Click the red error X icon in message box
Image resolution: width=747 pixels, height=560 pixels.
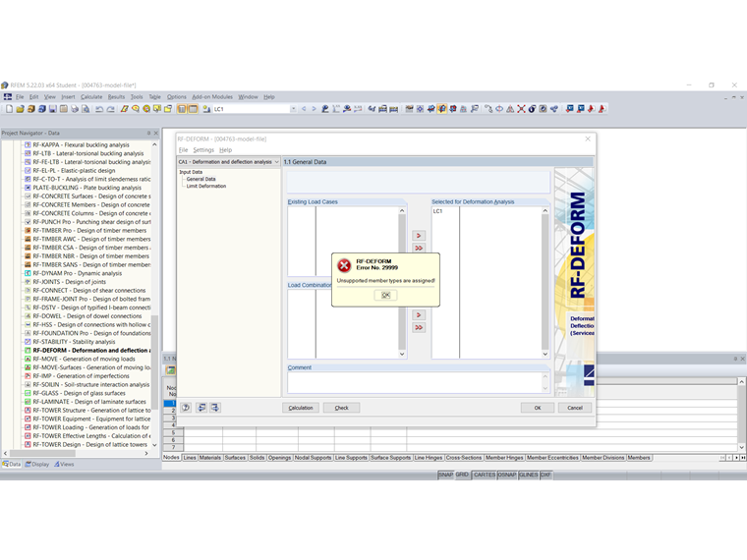coord(344,265)
